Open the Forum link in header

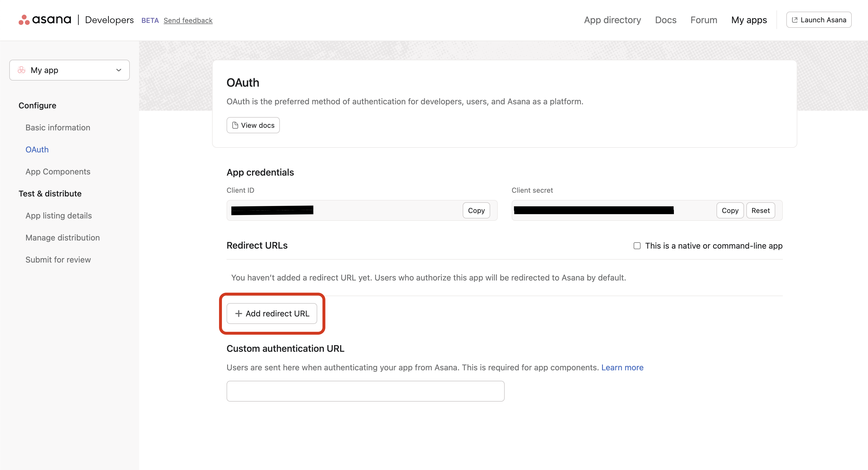[703, 20]
